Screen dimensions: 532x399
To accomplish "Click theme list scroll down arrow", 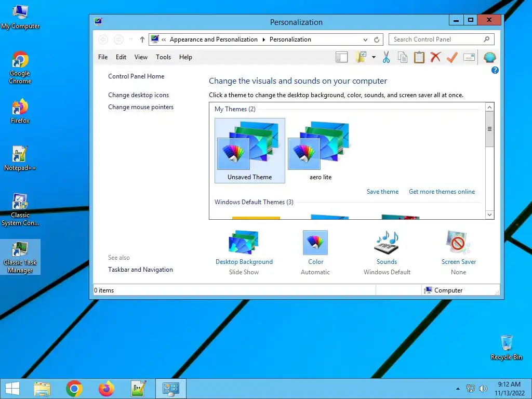I will click(489, 215).
